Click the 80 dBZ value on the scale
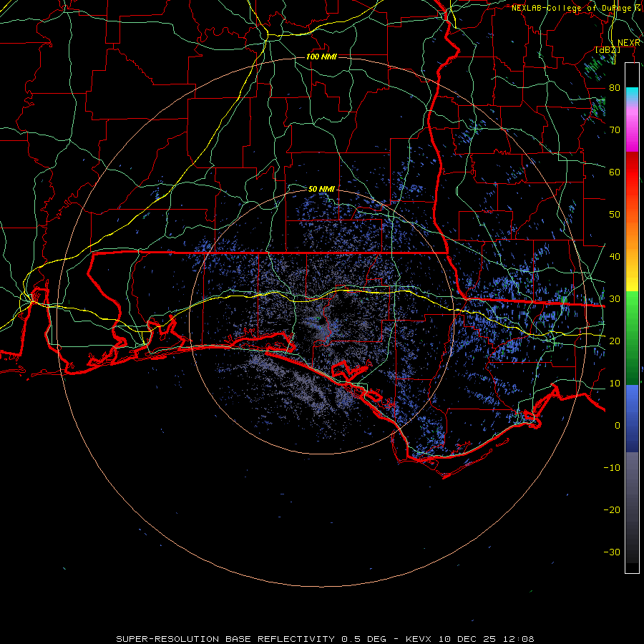Screen dimensions: 644x644 coord(615,87)
